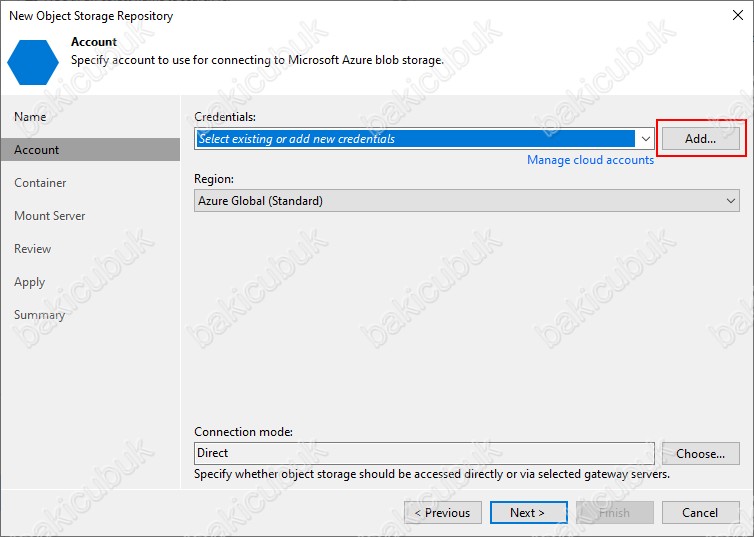This screenshot has width=754, height=537.
Task: Click the 'Specify whether object storage' description
Action: [x=432, y=475]
